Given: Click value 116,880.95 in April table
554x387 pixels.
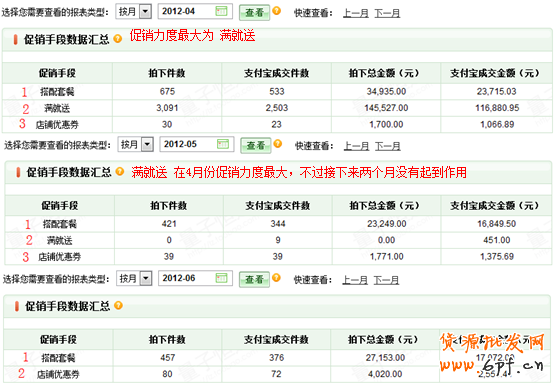Looking at the screenshot, I should (497, 108).
